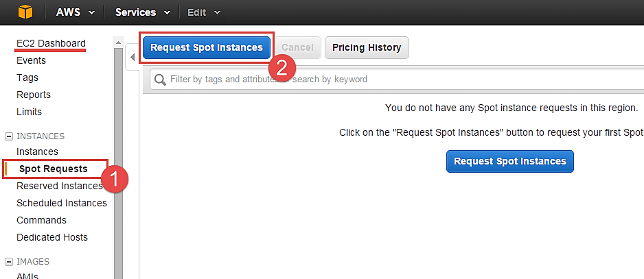Click the AWS orange cube logo
This screenshot has height=279, width=644.
click(x=25, y=12)
